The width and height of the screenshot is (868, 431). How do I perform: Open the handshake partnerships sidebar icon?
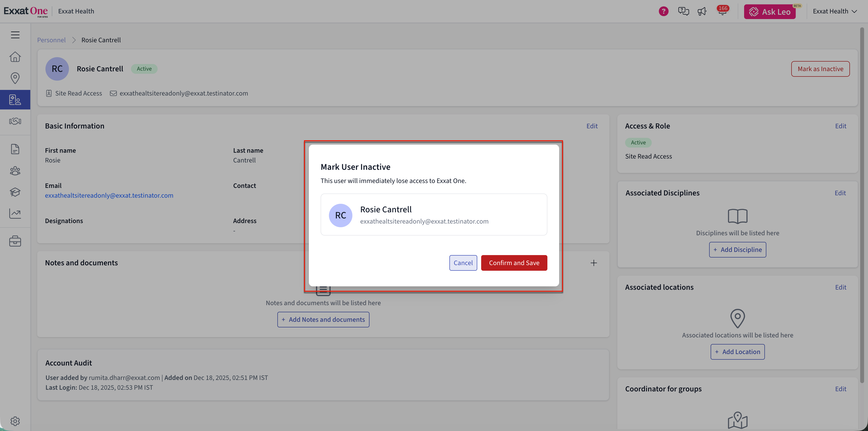click(x=15, y=121)
